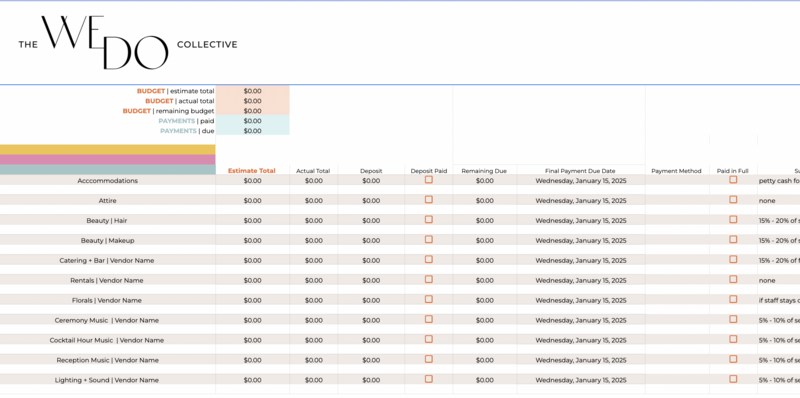The height and width of the screenshot is (398, 800).
Task: Check Deposit Paid for Cocktail Hour Music
Action: click(429, 339)
